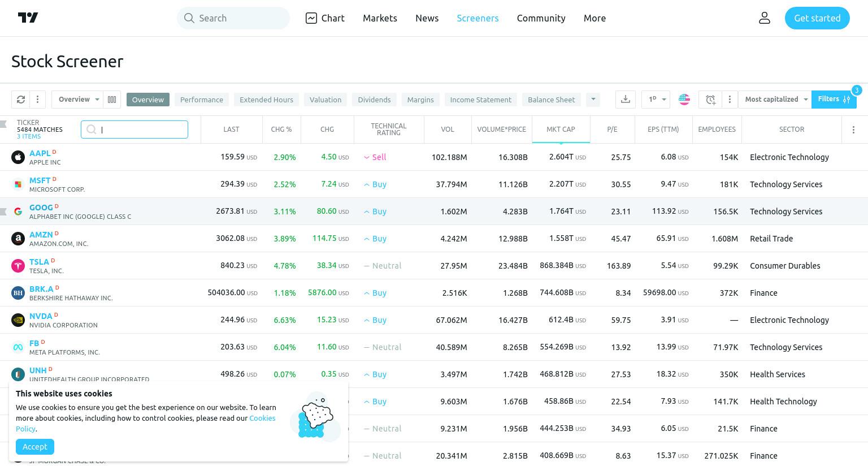Open screen options three-dot menu next to alert

coord(730,100)
